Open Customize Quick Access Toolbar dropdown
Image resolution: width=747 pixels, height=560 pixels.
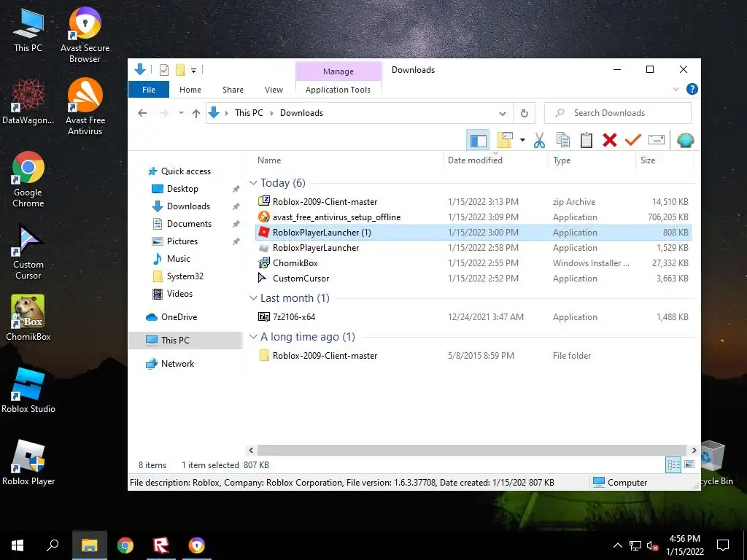coord(193,71)
